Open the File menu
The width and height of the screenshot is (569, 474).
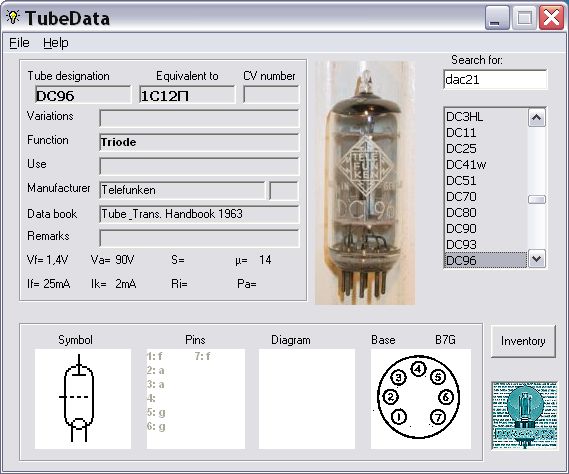click(x=19, y=43)
